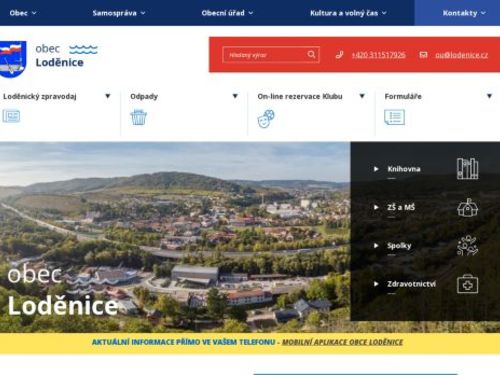Expand the Odpady arrow

pyautogui.click(x=235, y=96)
